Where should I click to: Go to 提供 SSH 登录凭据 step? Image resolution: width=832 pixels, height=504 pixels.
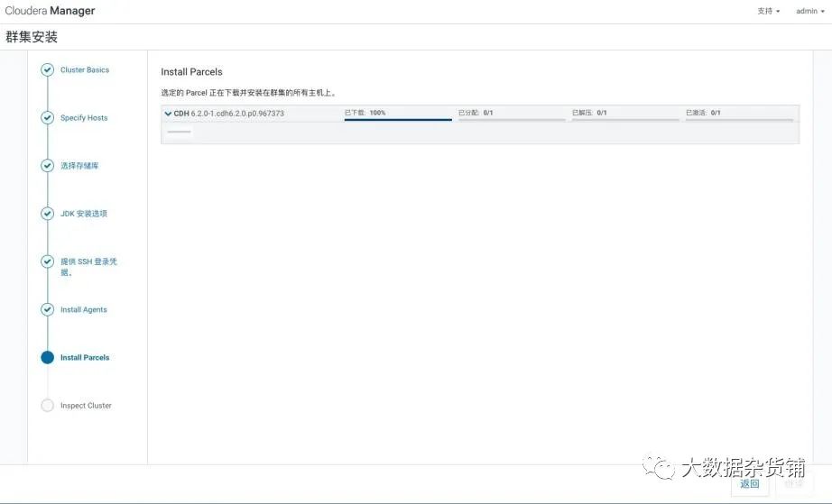(x=88, y=267)
